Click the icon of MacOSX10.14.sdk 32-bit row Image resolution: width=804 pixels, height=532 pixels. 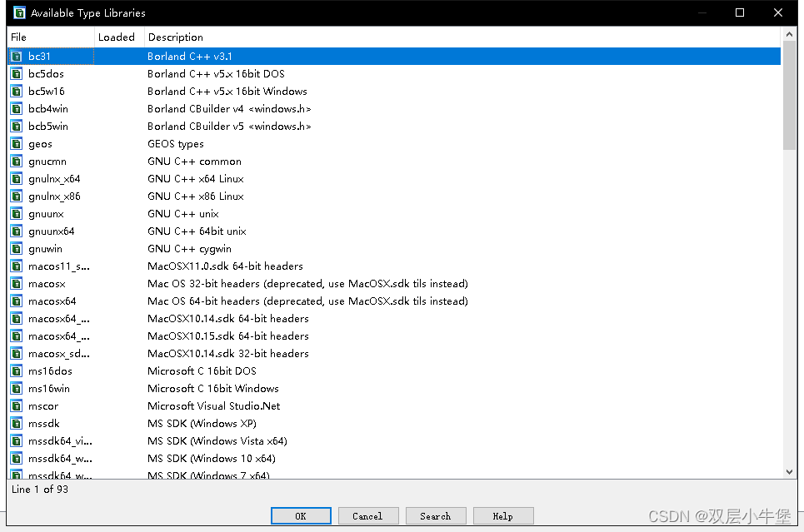coord(17,354)
